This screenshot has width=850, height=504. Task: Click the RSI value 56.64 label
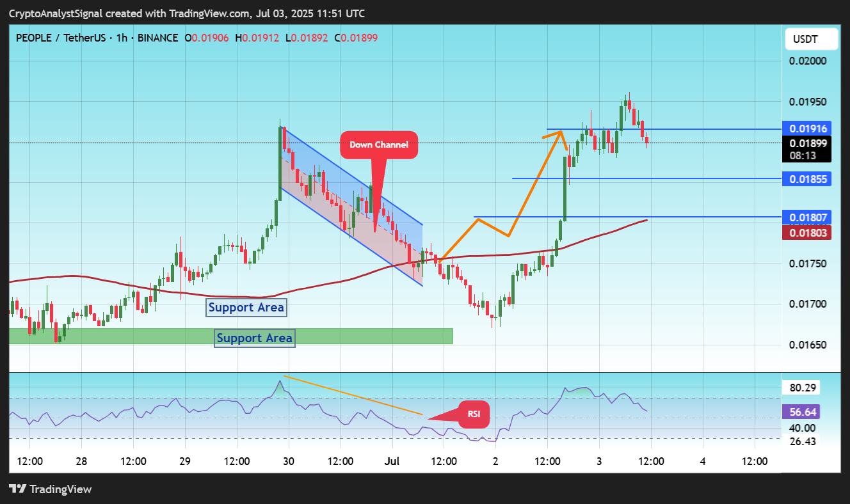click(x=801, y=411)
